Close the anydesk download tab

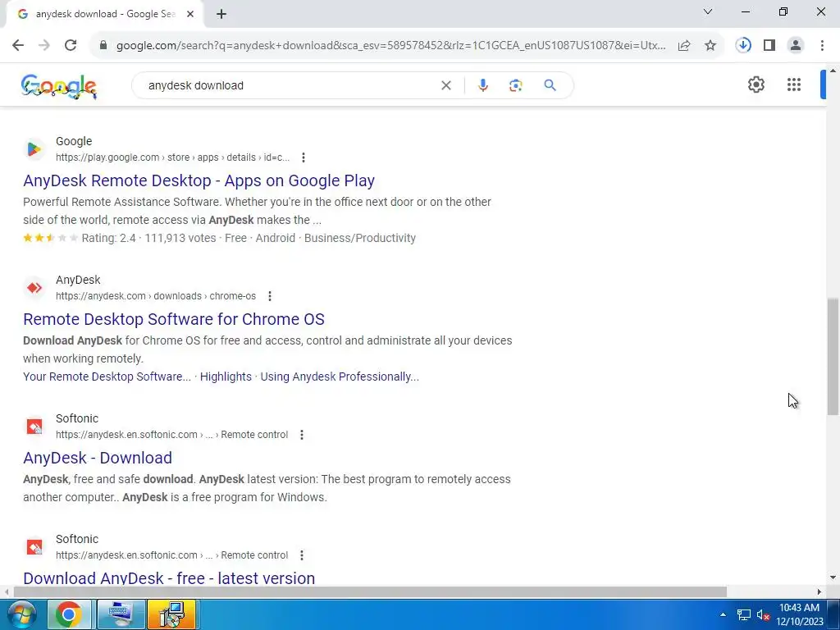pos(190,14)
